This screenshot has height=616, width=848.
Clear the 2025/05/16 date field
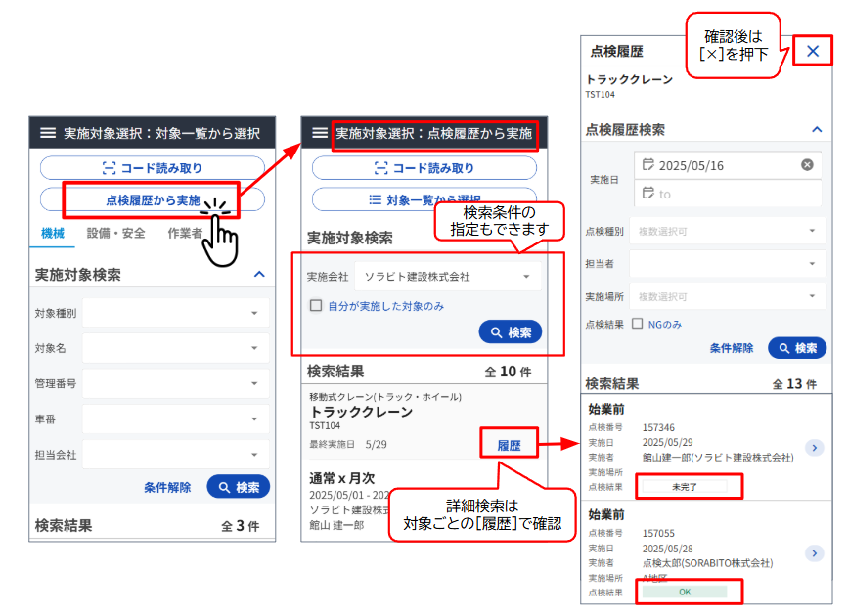click(x=807, y=165)
